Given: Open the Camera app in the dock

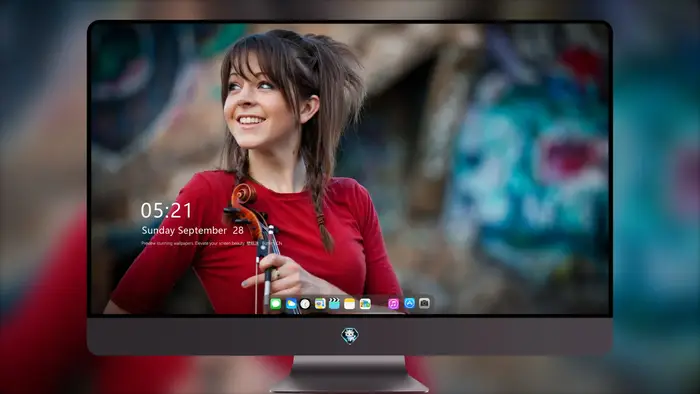Looking at the screenshot, I should coord(424,303).
